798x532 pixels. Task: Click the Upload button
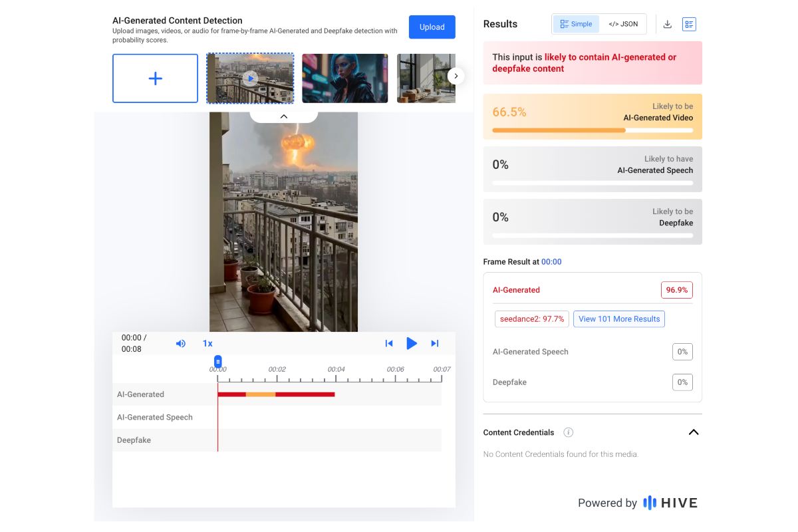point(432,27)
